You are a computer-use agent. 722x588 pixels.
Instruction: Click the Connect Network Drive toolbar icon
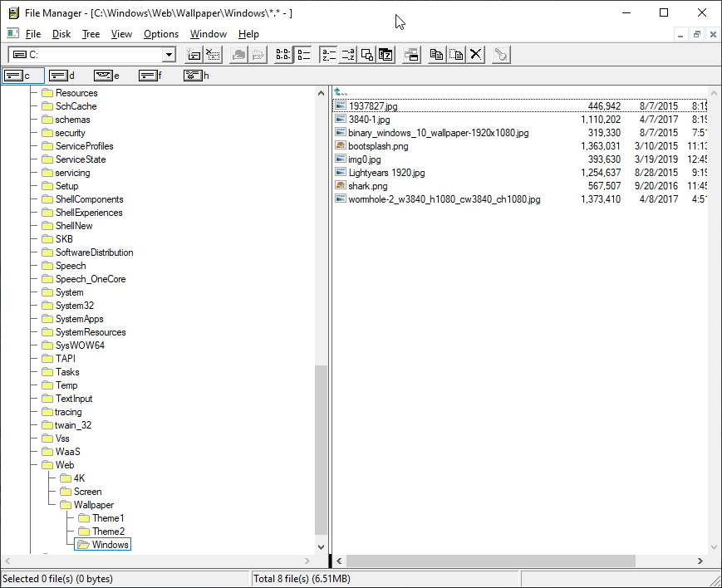coord(194,55)
